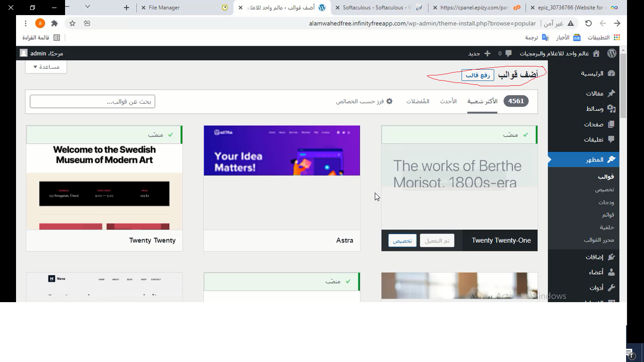Click the browser address bar URL

click(422, 23)
